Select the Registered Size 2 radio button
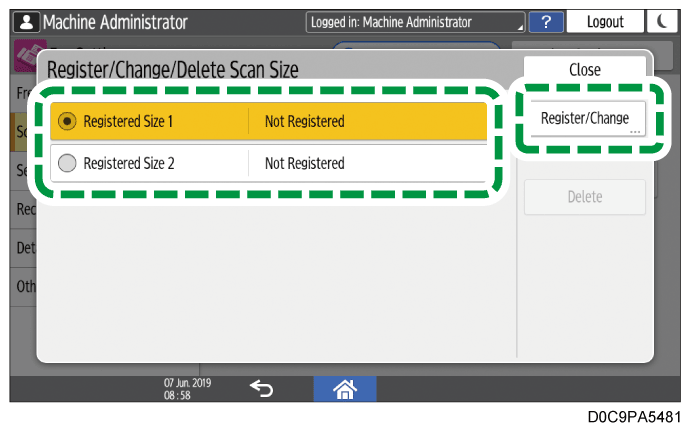This screenshot has height=427, width=691. 67,163
